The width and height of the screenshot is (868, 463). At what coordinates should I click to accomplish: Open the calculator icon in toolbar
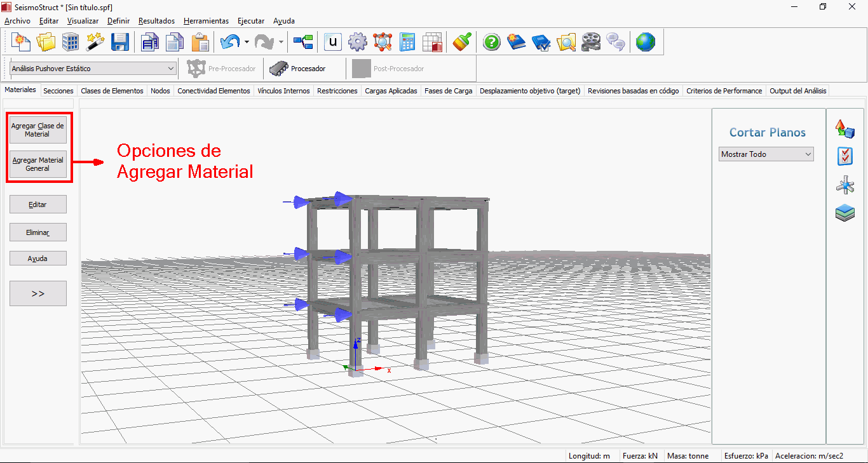[x=407, y=43]
